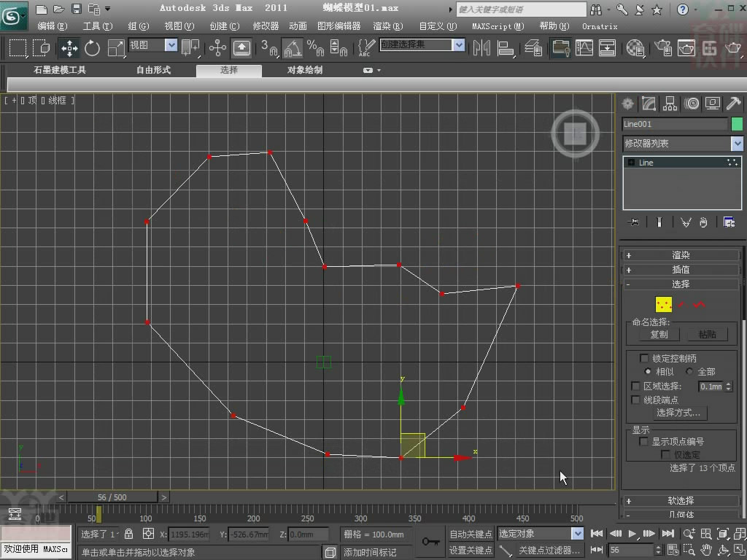This screenshot has width=747, height=560.
Task: Select the 相似 radio button
Action: [648, 371]
